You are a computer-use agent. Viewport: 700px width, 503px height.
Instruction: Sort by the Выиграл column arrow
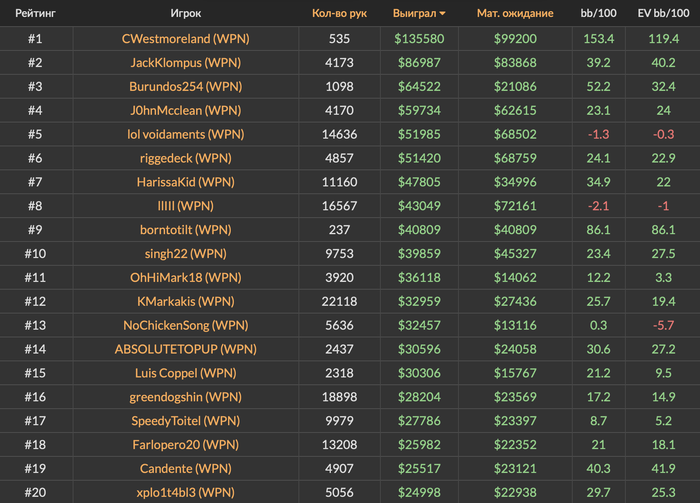(x=443, y=14)
